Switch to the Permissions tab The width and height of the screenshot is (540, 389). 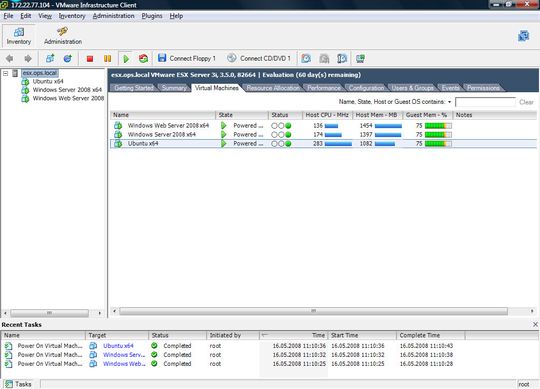pos(483,88)
